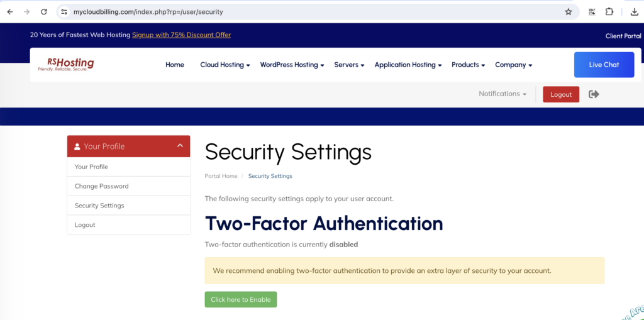
Task: Open the Client Portal link
Action: [x=623, y=36]
